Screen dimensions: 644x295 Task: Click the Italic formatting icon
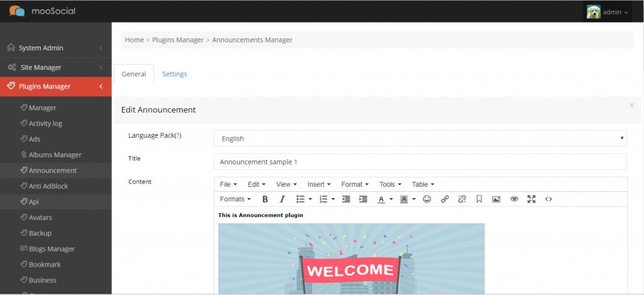(282, 199)
